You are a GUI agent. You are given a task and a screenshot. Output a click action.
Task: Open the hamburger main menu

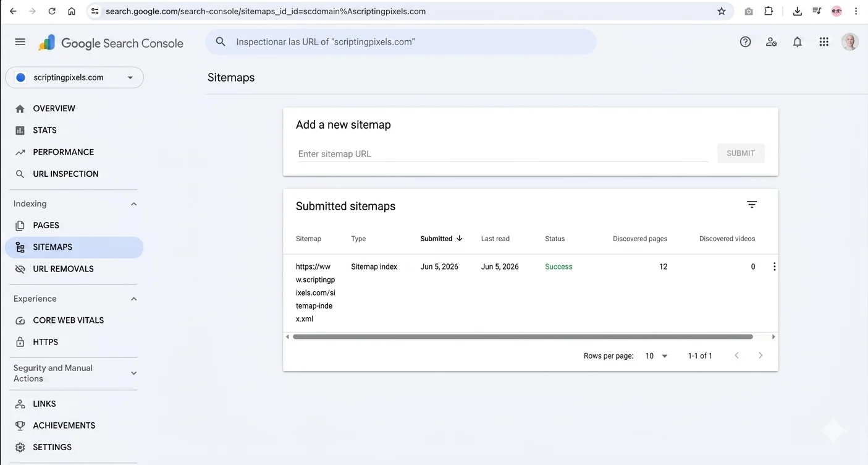tap(20, 42)
